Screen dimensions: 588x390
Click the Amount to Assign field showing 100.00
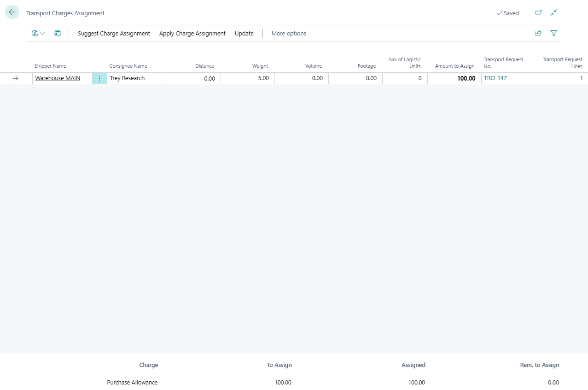(x=454, y=79)
